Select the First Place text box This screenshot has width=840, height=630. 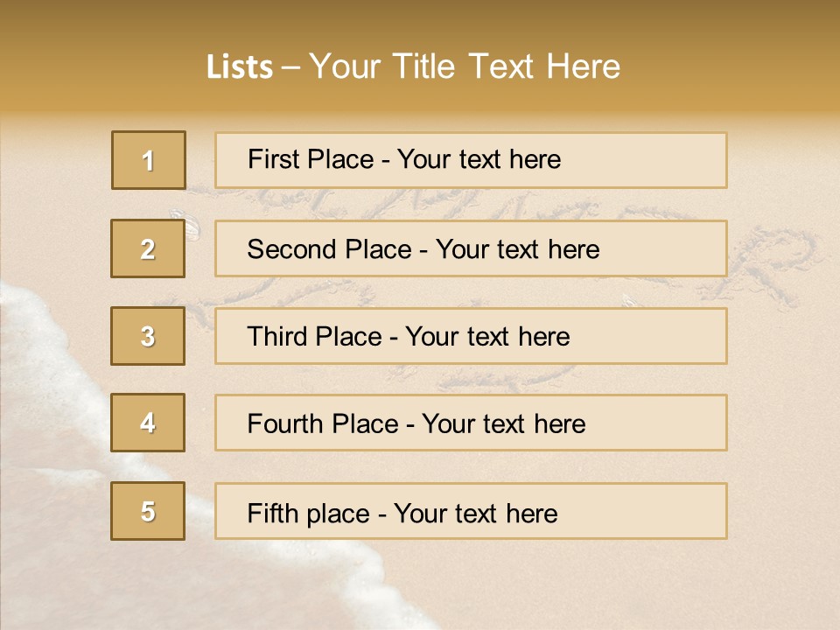471,160
